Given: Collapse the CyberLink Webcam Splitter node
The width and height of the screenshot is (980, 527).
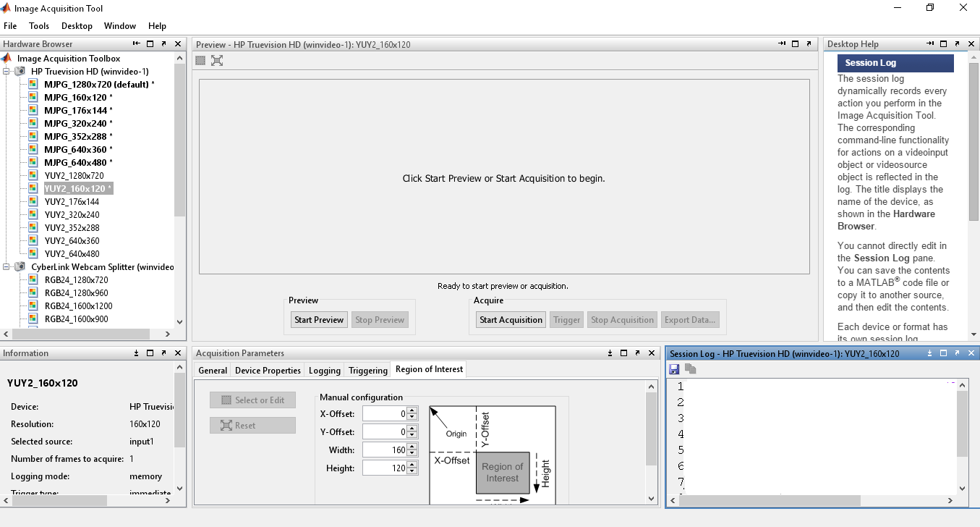Looking at the screenshot, I should [7, 267].
